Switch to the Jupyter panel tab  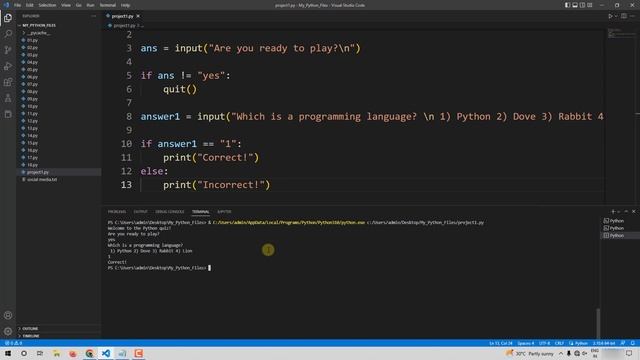[x=224, y=212]
